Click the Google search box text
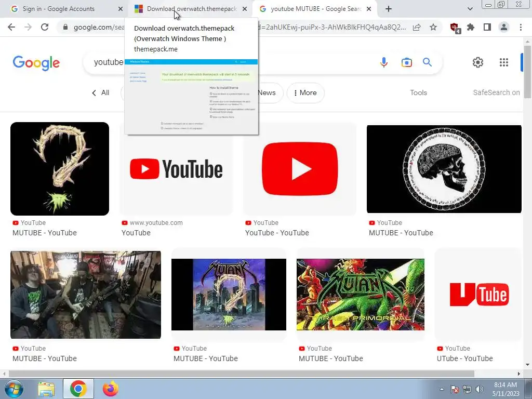The width and height of the screenshot is (532, 399). coord(109,62)
